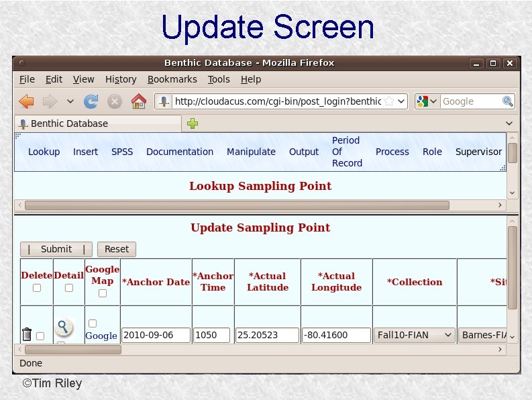Click the lower frame vertical scrollbar thumb
The image size is (532, 400).
click(513, 268)
